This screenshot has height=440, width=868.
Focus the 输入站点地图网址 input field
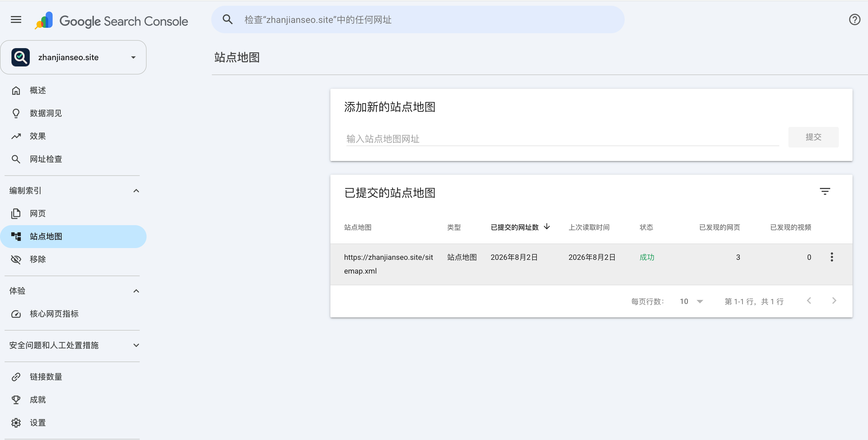click(x=562, y=139)
